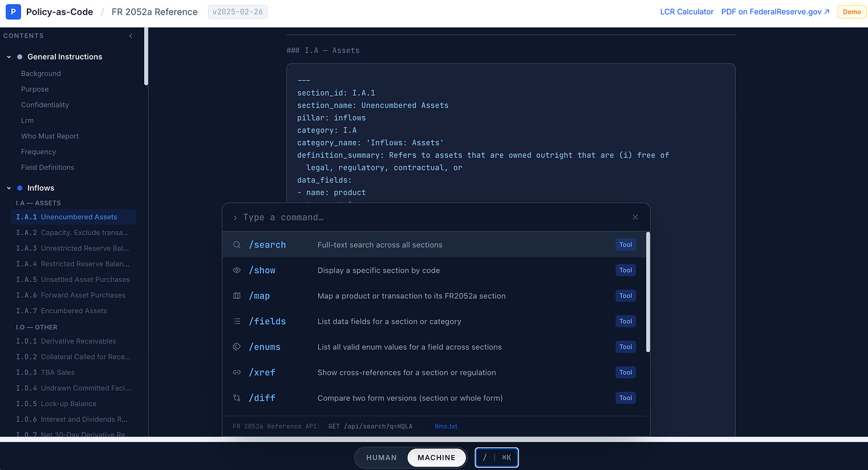Open the llms.txt link in palette footer
868x470 pixels.
click(x=447, y=426)
